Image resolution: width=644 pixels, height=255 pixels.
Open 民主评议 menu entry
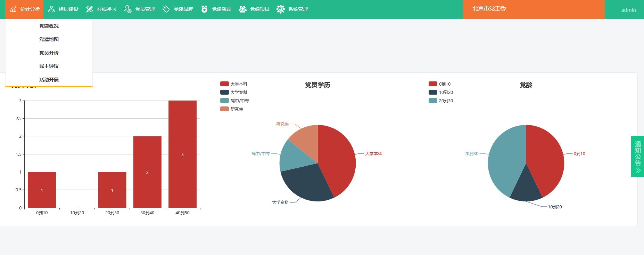pos(49,66)
